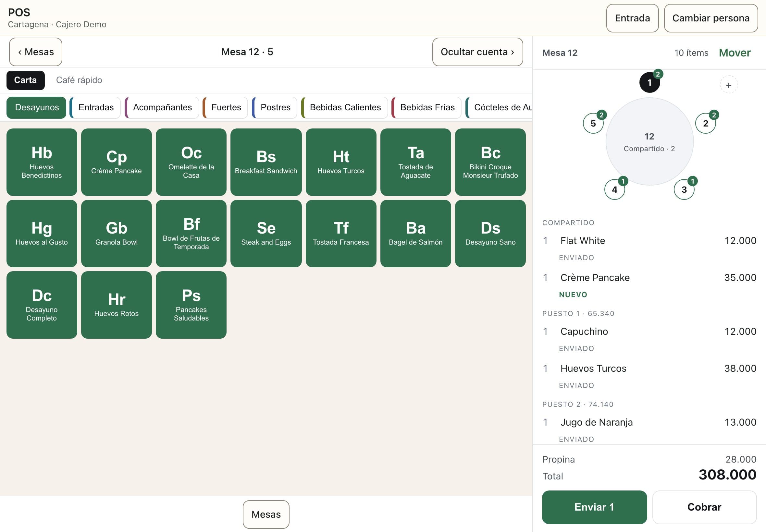Screen dimensions: 766x532
Task: Add Huevos Benedictinos tile to order
Action: 42,162
